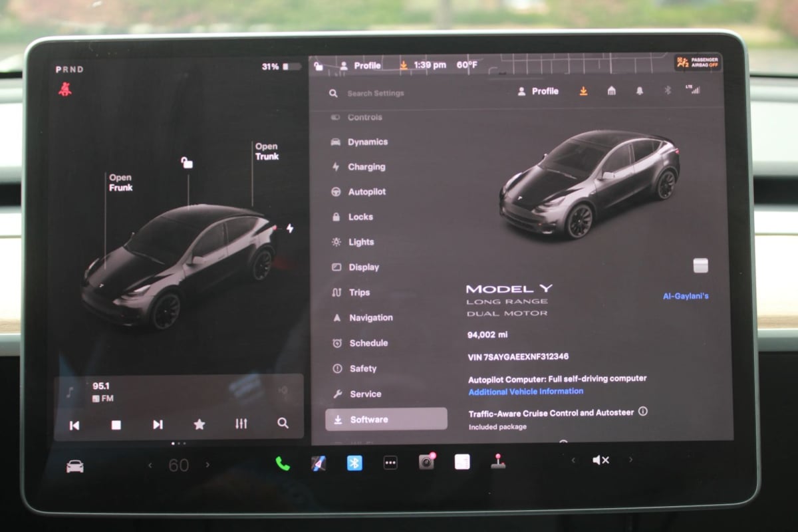Open the Navigation map app icon
Image resolution: width=798 pixels, height=532 pixels.
click(319, 464)
